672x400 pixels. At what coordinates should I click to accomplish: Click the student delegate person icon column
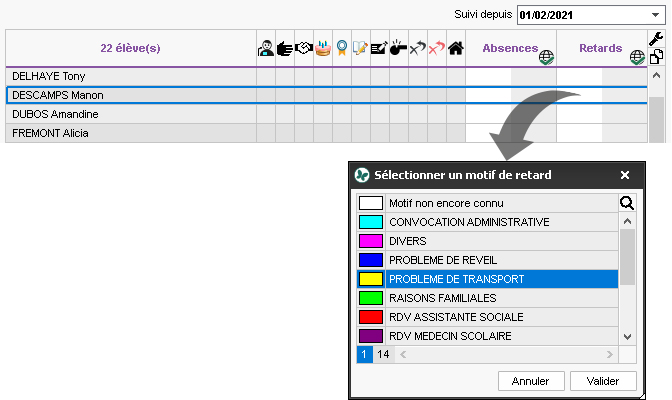pos(266,48)
